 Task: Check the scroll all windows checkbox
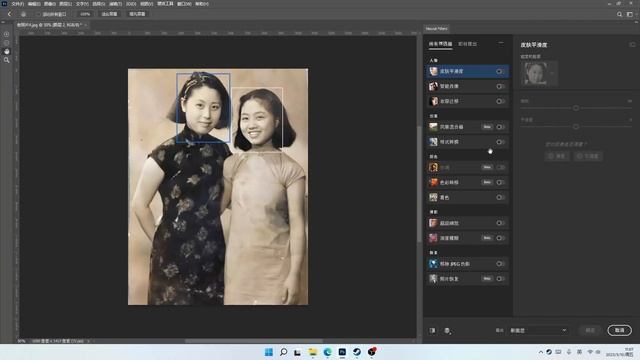tap(39, 14)
